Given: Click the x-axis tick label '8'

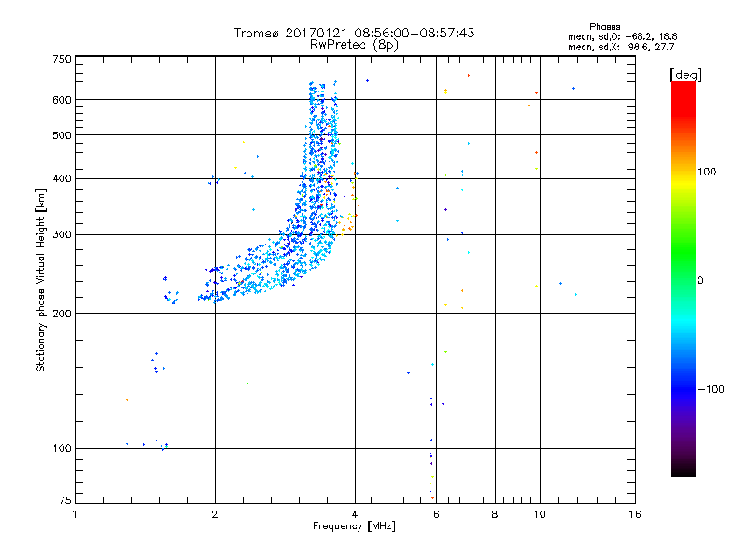Looking at the screenshot, I should click(x=495, y=514).
